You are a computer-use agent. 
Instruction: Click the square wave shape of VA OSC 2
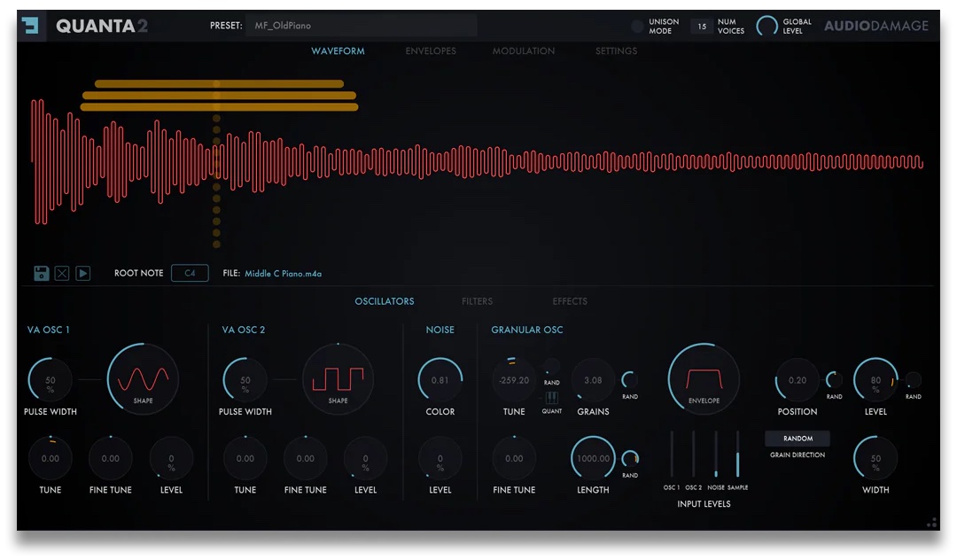click(338, 379)
